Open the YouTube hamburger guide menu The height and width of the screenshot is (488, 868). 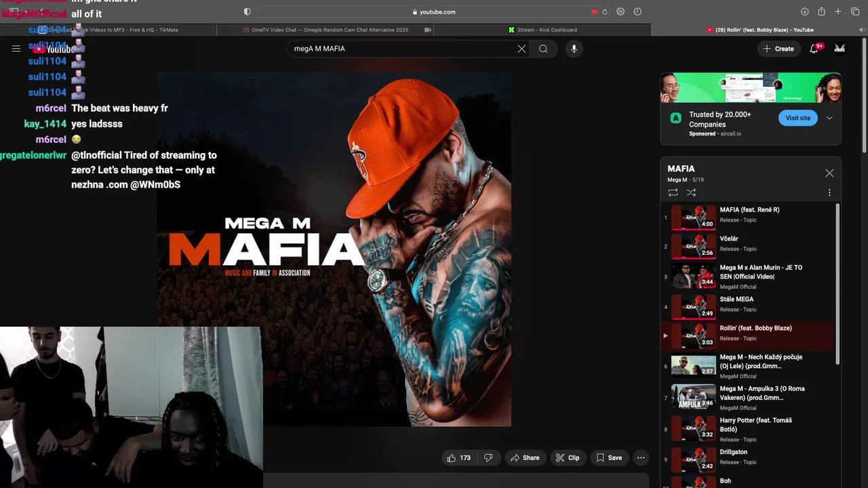coord(16,49)
